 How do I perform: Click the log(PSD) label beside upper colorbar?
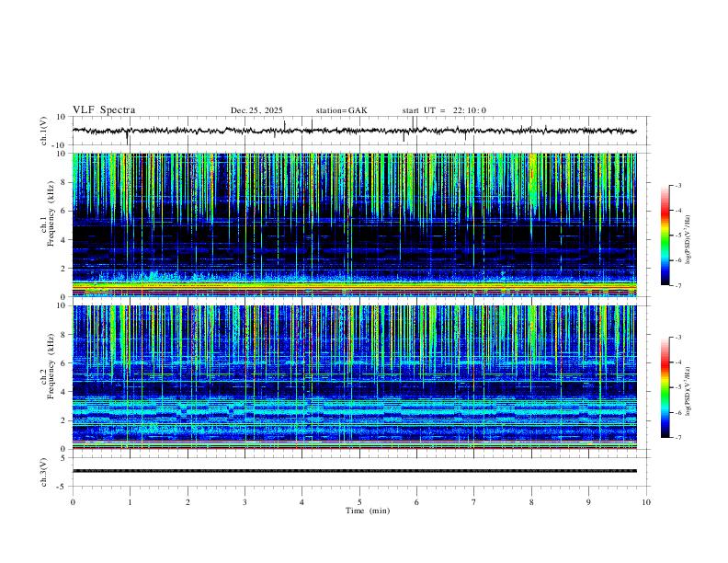tap(688, 240)
